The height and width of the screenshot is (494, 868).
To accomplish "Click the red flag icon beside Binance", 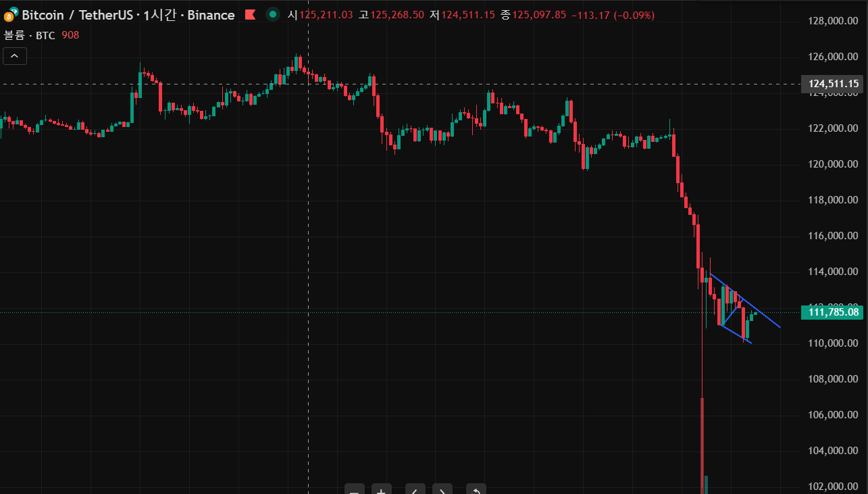I will point(250,15).
